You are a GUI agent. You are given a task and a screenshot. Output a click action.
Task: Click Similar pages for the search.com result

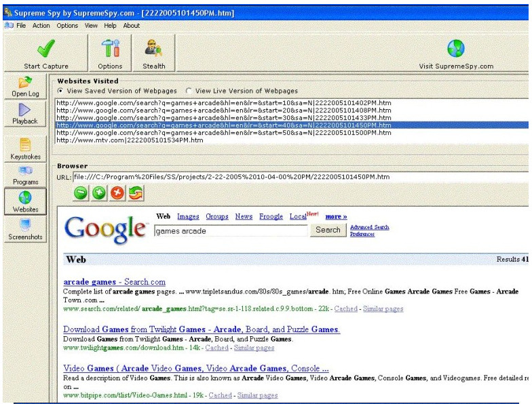click(383, 309)
